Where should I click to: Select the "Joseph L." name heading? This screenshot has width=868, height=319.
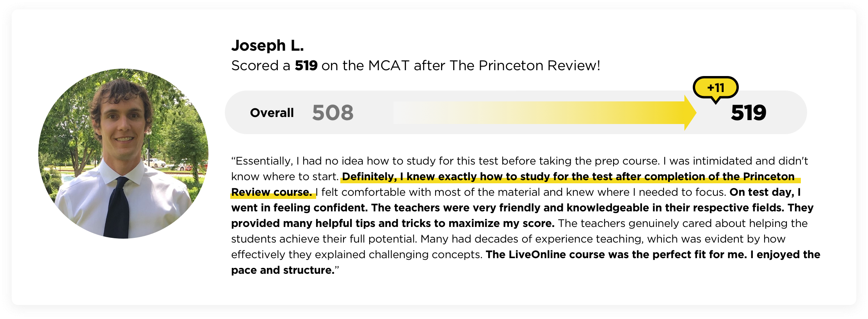pos(267,46)
